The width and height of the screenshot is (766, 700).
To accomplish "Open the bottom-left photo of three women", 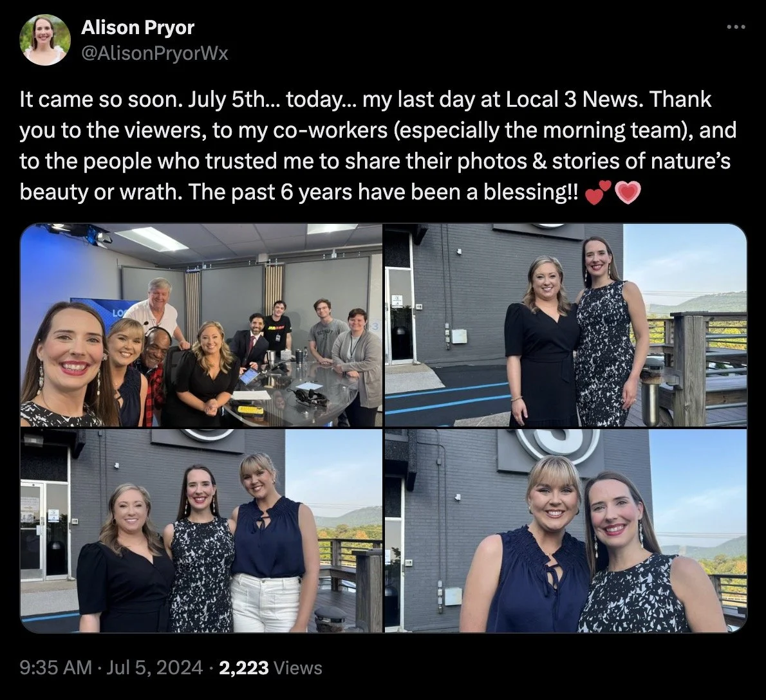I will pos(201,531).
